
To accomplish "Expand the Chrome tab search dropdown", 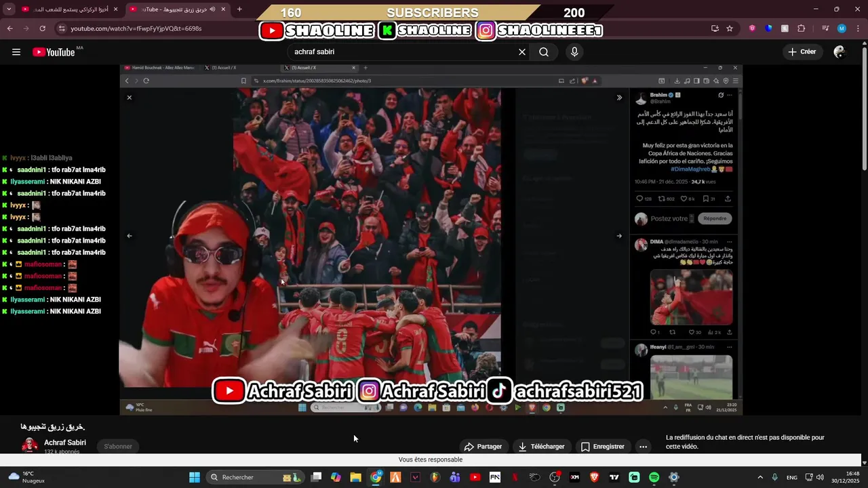I will tap(9, 9).
